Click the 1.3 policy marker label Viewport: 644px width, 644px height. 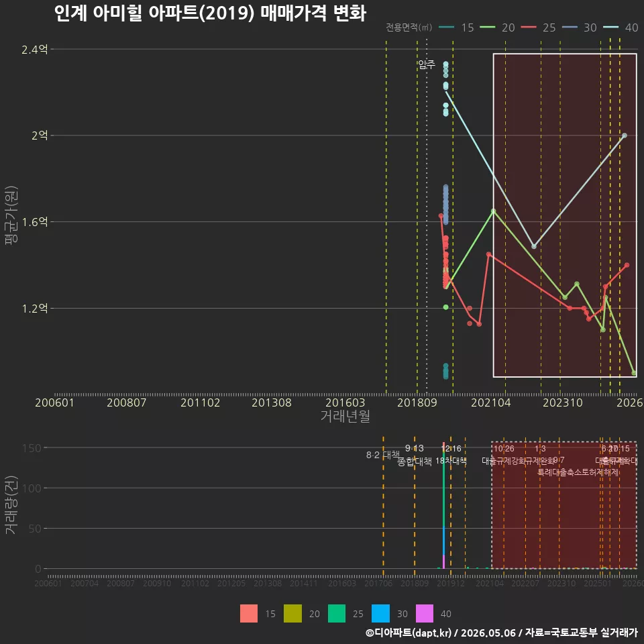click(540, 449)
